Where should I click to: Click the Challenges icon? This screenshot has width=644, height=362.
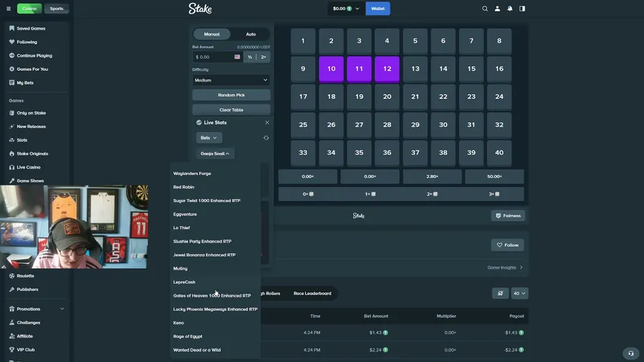[x=11, y=323]
